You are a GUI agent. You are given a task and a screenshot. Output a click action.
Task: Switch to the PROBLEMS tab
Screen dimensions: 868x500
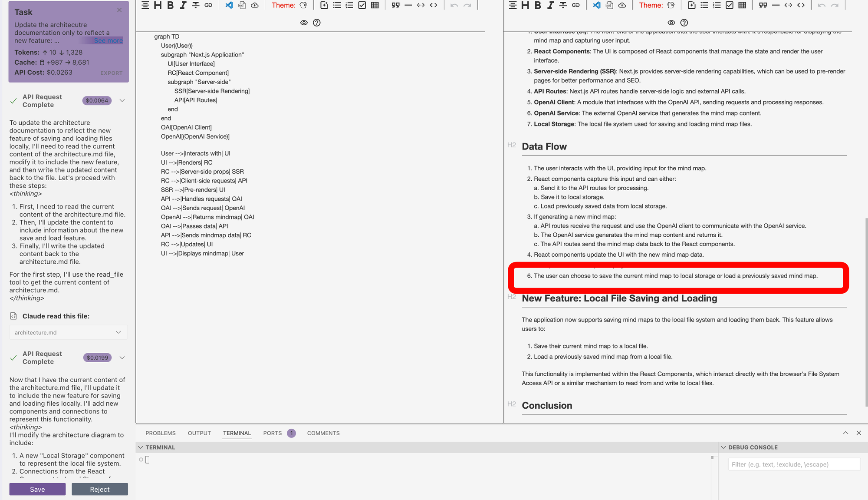pos(161,433)
